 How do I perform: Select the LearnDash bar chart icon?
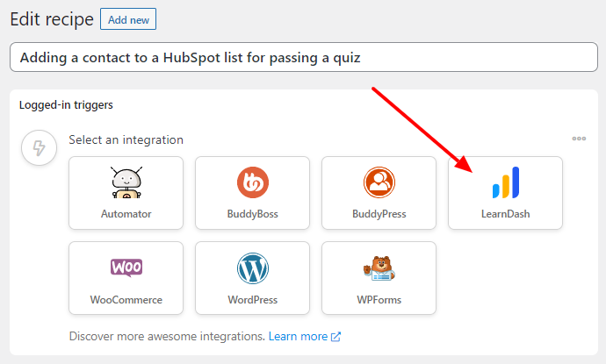click(x=506, y=182)
